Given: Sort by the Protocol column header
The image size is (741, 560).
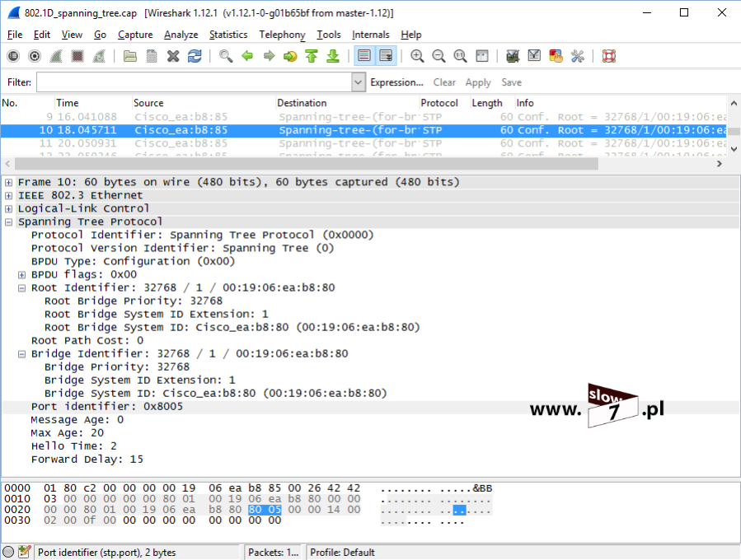Looking at the screenshot, I should tap(445, 103).
